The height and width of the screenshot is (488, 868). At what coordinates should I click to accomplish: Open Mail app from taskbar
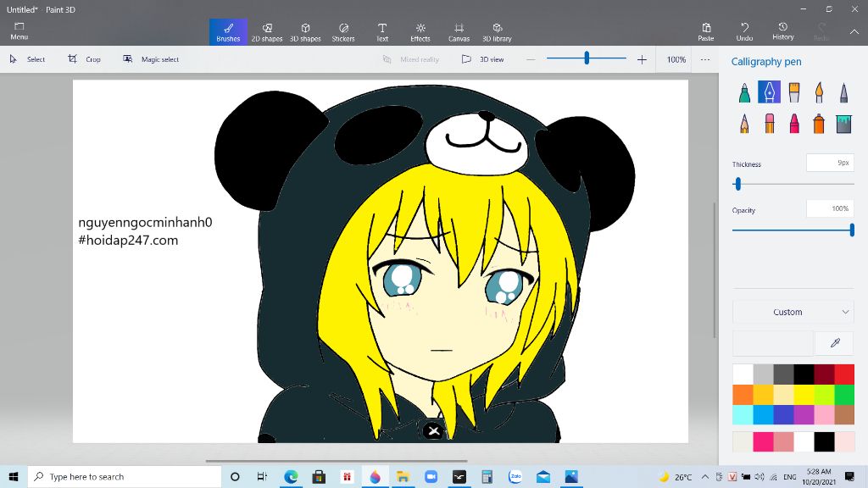pos(543,476)
